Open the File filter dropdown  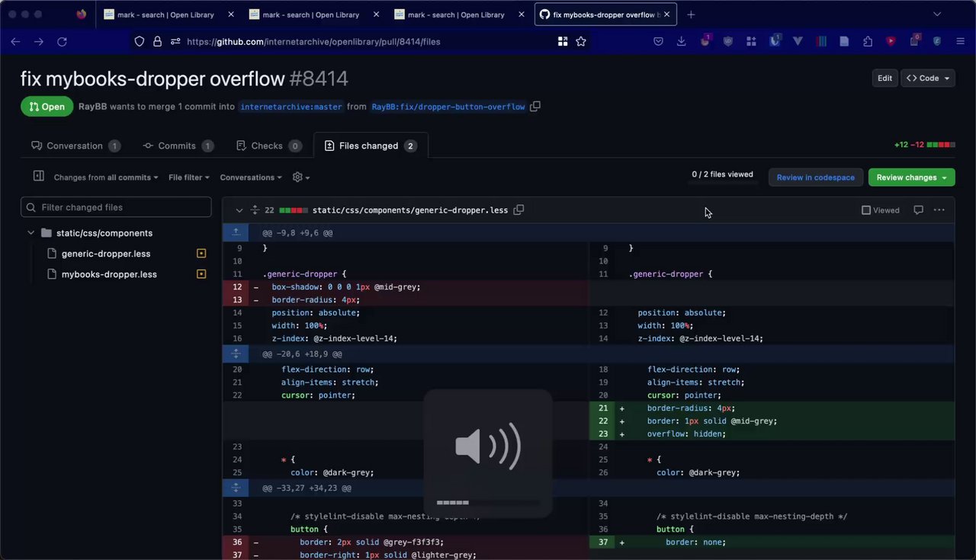point(189,178)
